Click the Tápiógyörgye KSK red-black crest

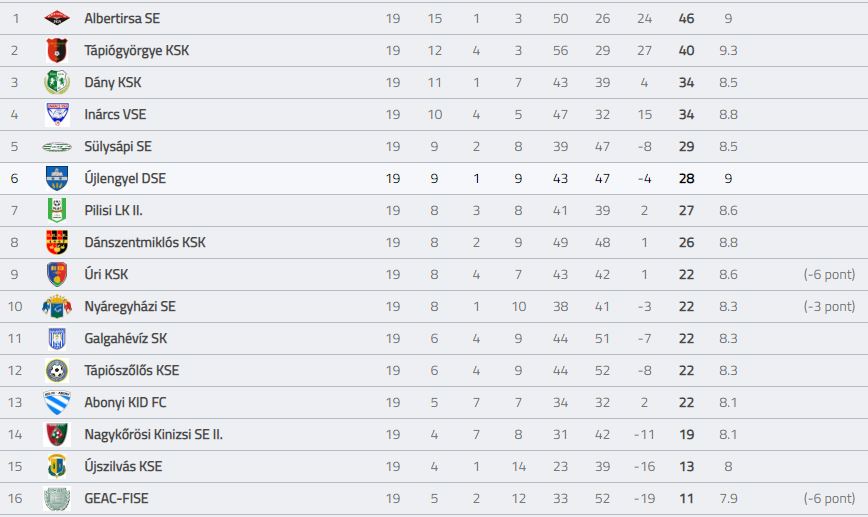pos(57,50)
